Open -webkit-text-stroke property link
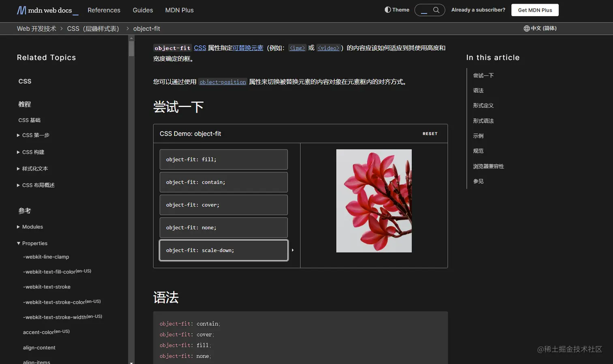The width and height of the screenshot is (613, 364). (47, 287)
